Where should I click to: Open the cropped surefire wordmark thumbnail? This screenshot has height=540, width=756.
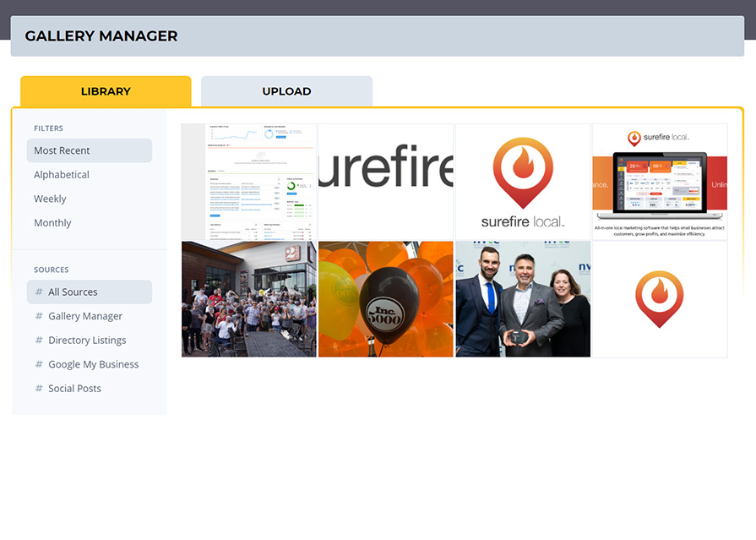pos(386,182)
